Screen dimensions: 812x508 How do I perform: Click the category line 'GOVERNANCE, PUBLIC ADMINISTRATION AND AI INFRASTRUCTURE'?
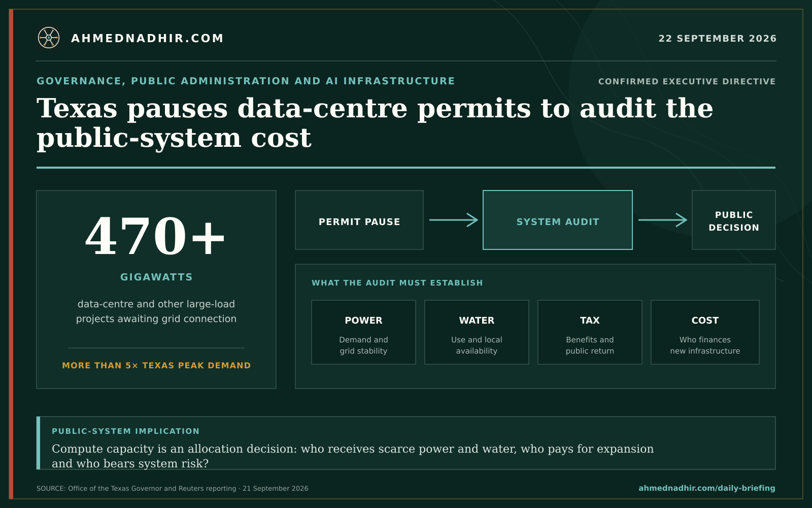[246, 81]
